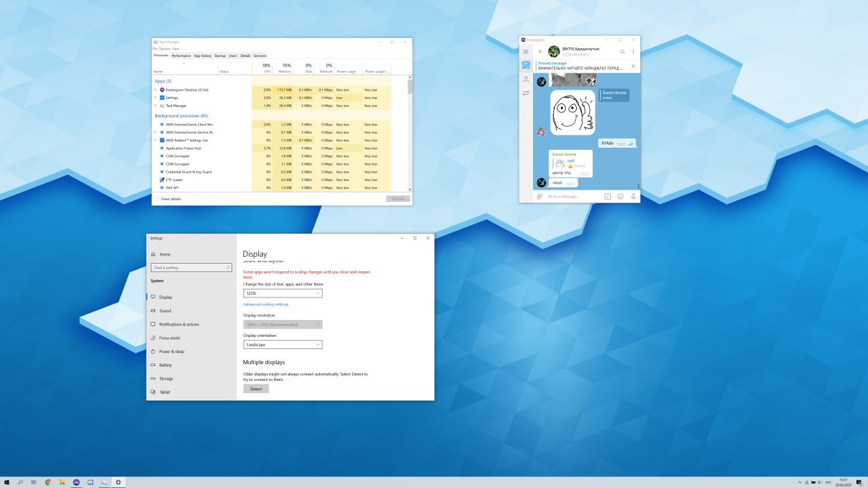Open the Display orientation Landscape dropdown
The width and height of the screenshot is (868, 488).
click(x=283, y=344)
